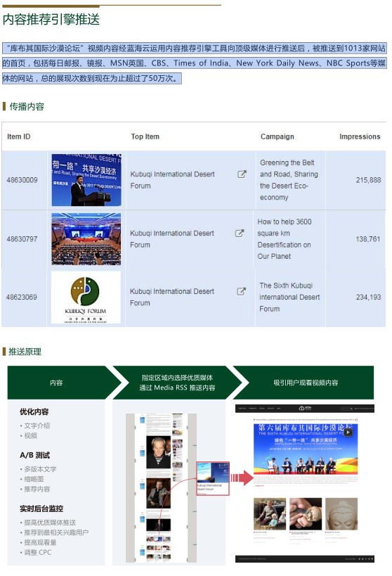Click the conference hall thumbnail
The image size is (392, 576).
tap(86, 239)
